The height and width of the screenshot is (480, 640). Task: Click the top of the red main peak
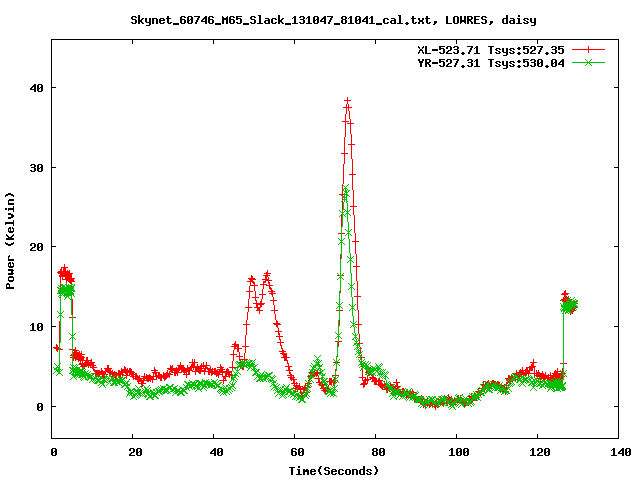[x=347, y=100]
